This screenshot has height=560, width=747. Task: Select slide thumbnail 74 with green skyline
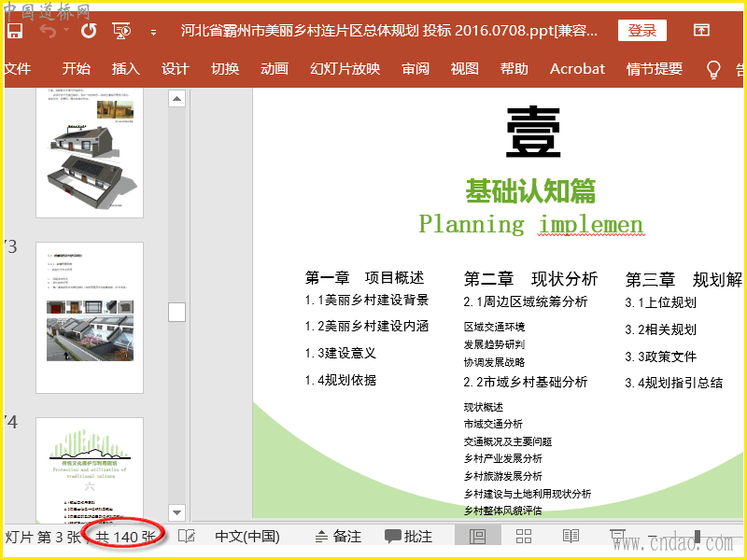[x=90, y=470]
